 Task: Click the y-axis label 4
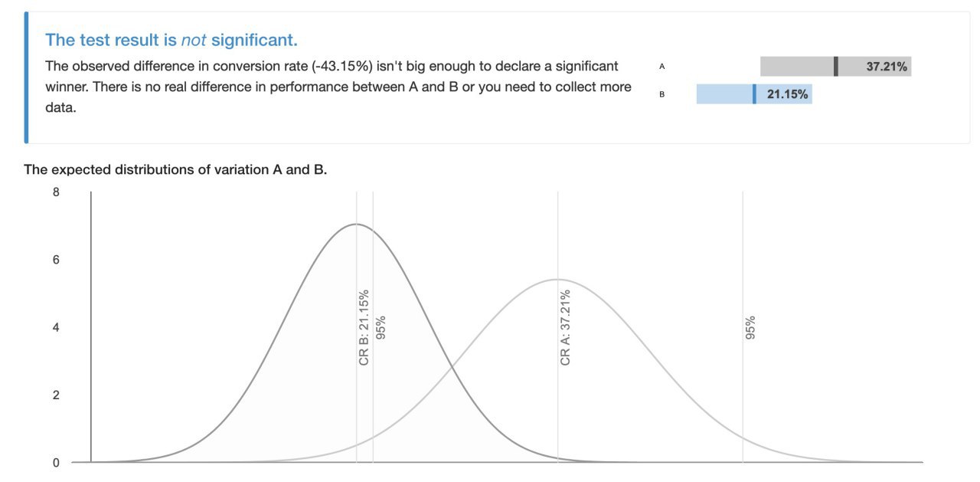coord(56,327)
